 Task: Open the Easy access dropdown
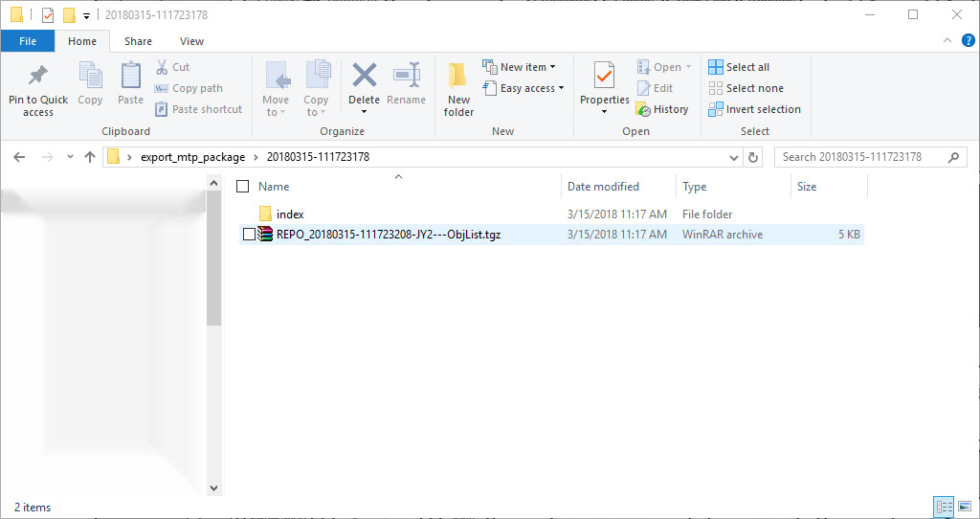(523, 88)
